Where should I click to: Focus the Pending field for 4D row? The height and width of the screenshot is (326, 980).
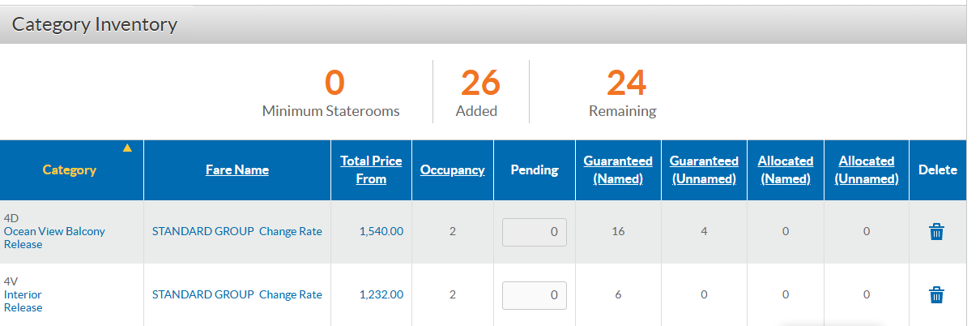(x=535, y=232)
